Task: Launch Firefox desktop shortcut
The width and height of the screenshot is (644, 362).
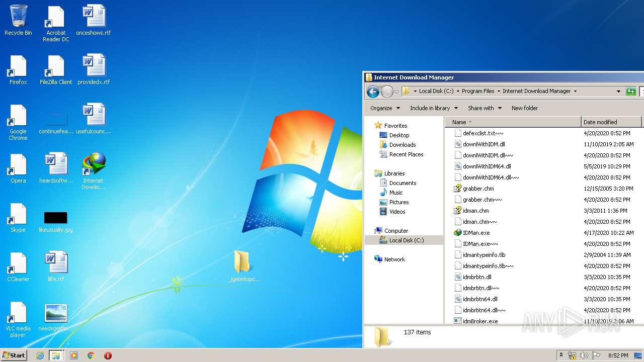Action: 18,69
